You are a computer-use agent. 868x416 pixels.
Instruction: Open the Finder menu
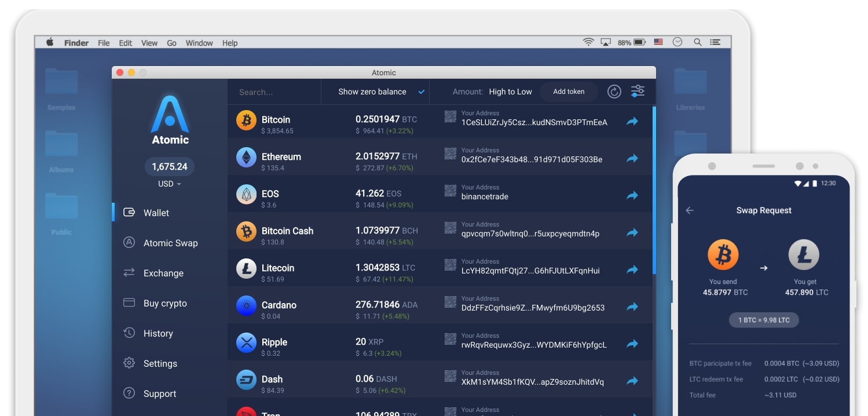(76, 43)
